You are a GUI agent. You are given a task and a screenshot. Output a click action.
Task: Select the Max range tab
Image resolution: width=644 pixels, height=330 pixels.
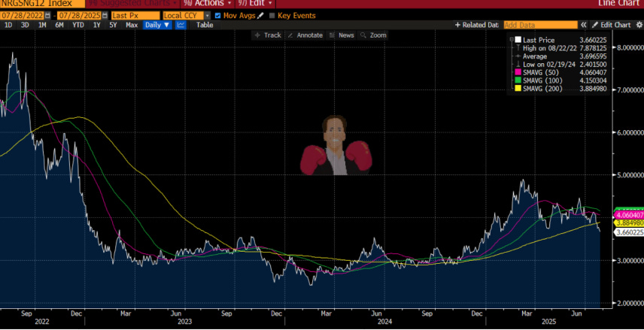(132, 25)
